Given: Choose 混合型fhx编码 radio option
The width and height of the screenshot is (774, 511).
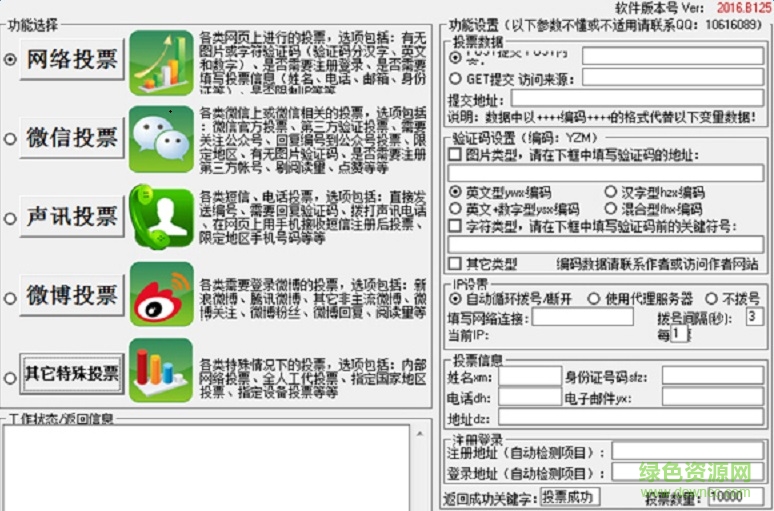Looking at the screenshot, I should (x=611, y=208).
